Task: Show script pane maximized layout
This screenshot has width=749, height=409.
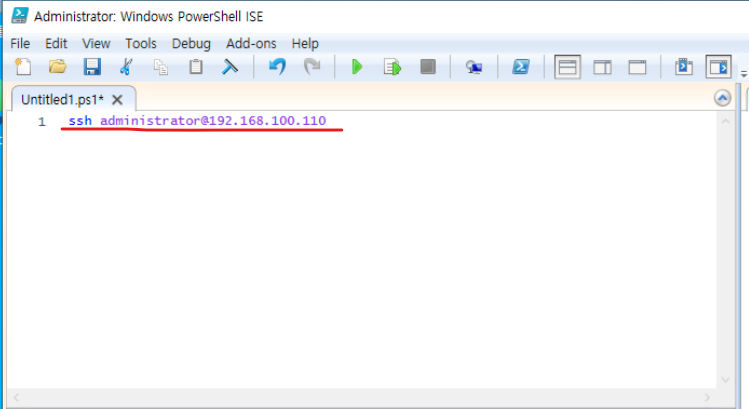Action: 637,67
